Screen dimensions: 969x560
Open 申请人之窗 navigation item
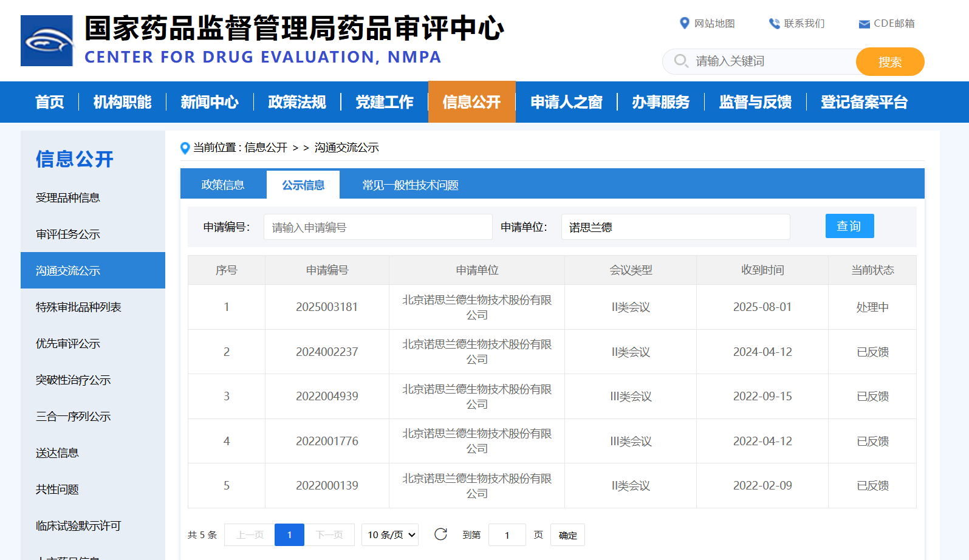[x=566, y=102]
